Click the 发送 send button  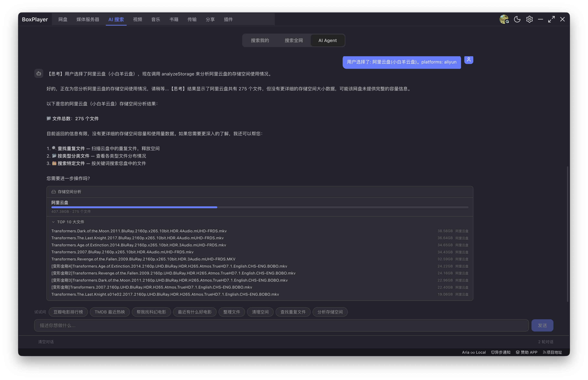tap(542, 325)
